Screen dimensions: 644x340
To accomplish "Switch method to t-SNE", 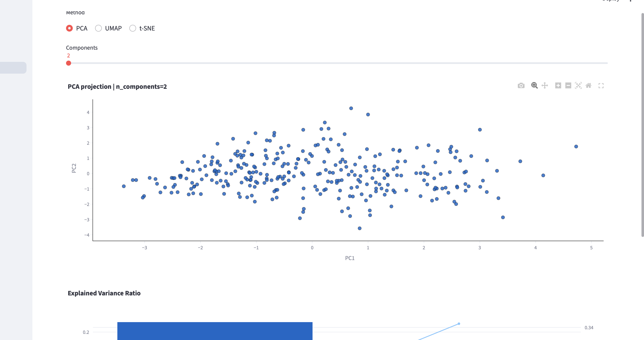I will click(133, 28).
